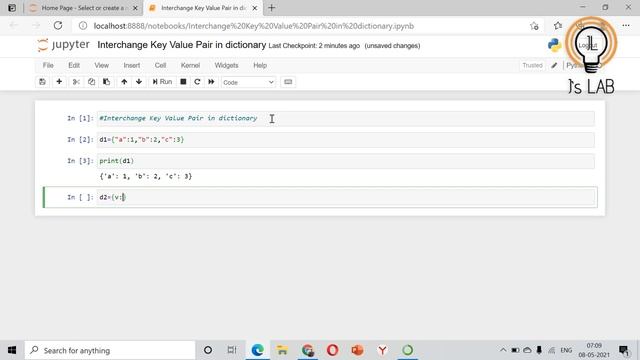Open Task View on the taskbar

click(232, 350)
